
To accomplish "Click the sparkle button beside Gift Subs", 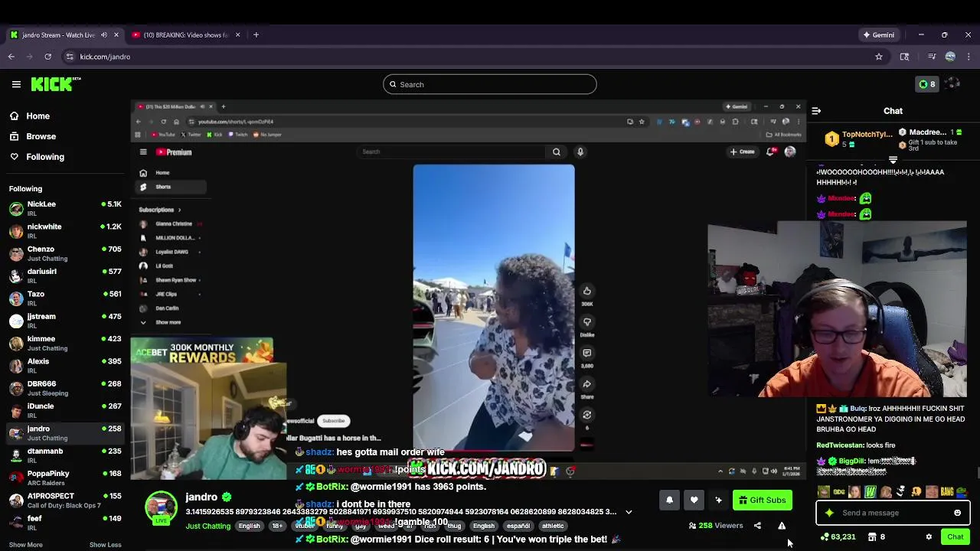I will tap(718, 500).
